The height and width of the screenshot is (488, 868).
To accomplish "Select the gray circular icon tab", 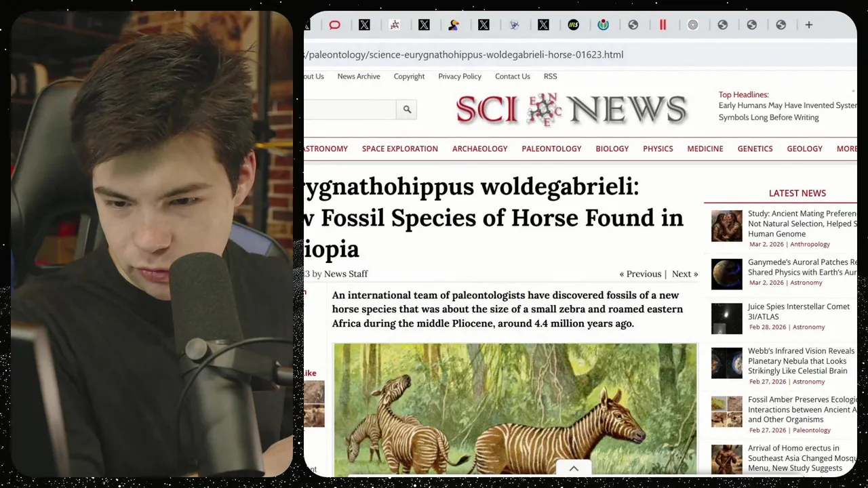I will tap(692, 25).
